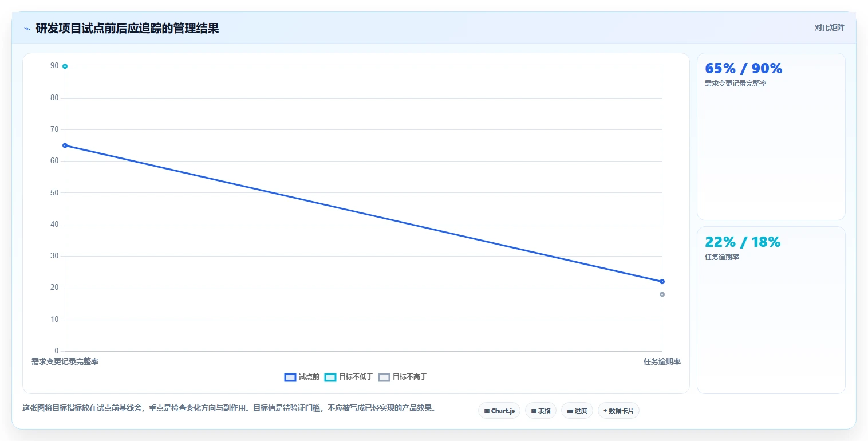Click 需求变更记录完整率 label in the top card

click(736, 84)
